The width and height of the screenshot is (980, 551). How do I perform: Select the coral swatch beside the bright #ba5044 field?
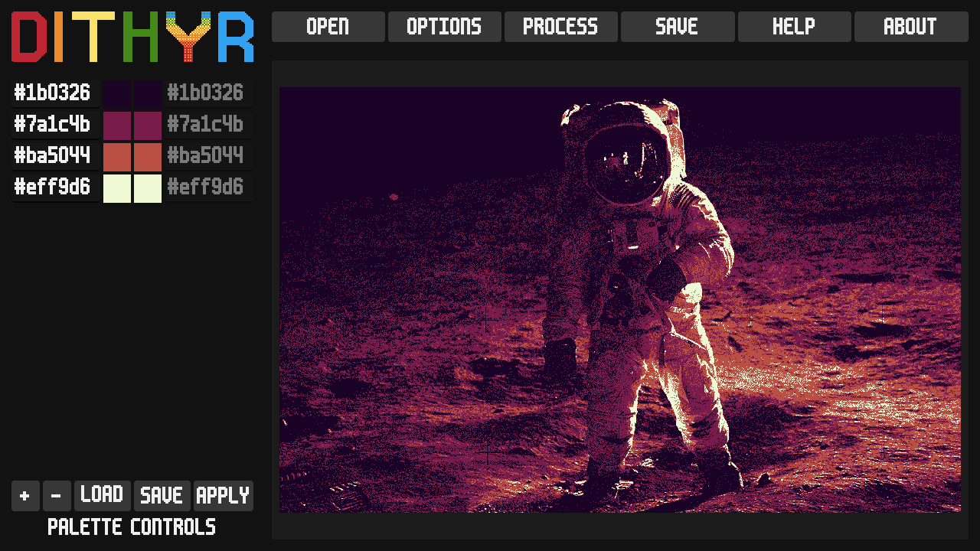(117, 157)
